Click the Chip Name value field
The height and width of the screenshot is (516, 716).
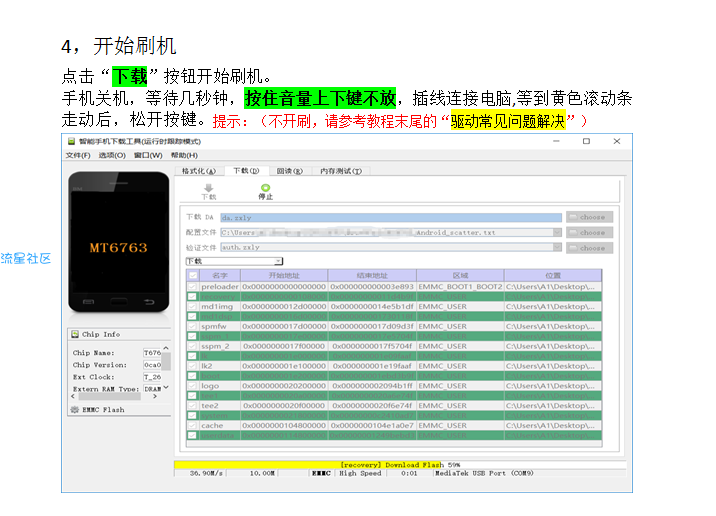pyautogui.click(x=152, y=353)
